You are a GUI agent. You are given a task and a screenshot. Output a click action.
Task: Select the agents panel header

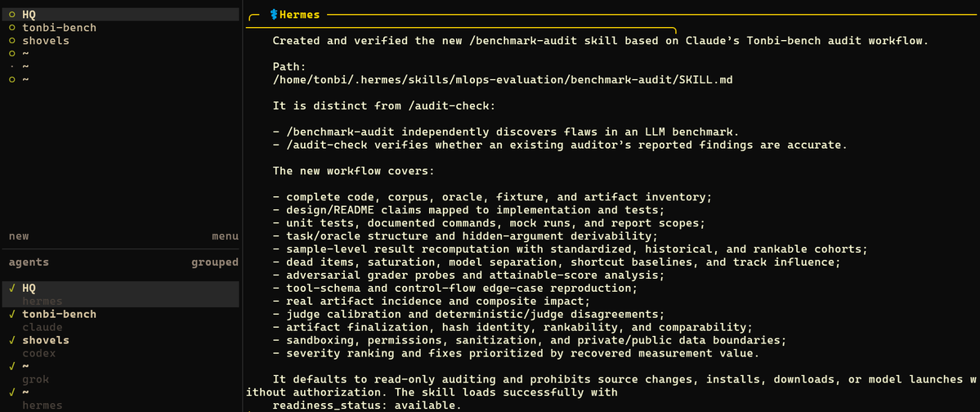point(29,262)
